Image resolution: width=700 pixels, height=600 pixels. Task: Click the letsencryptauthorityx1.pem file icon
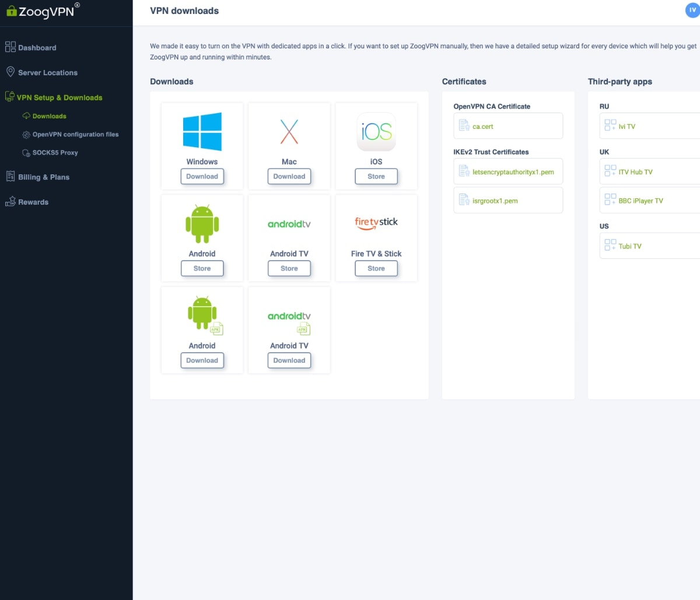[464, 171]
